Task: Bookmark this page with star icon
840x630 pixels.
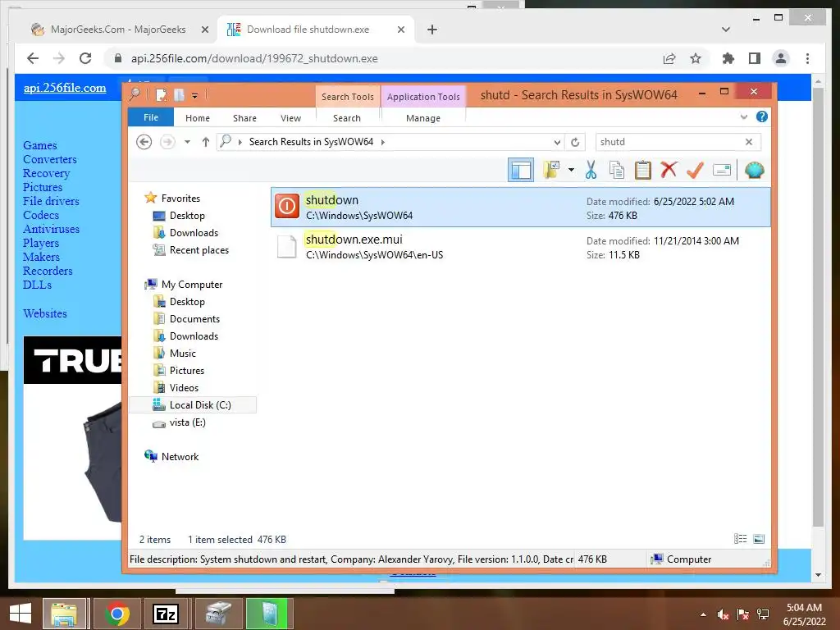Action: (x=696, y=58)
